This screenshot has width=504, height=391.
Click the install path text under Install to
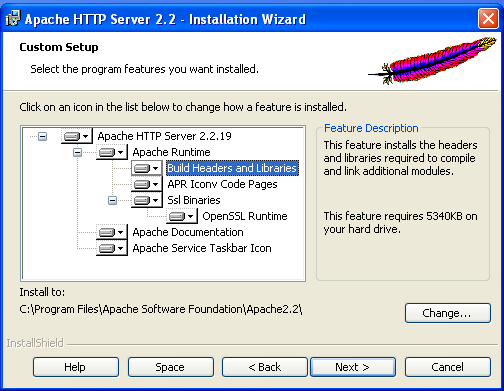161,309
